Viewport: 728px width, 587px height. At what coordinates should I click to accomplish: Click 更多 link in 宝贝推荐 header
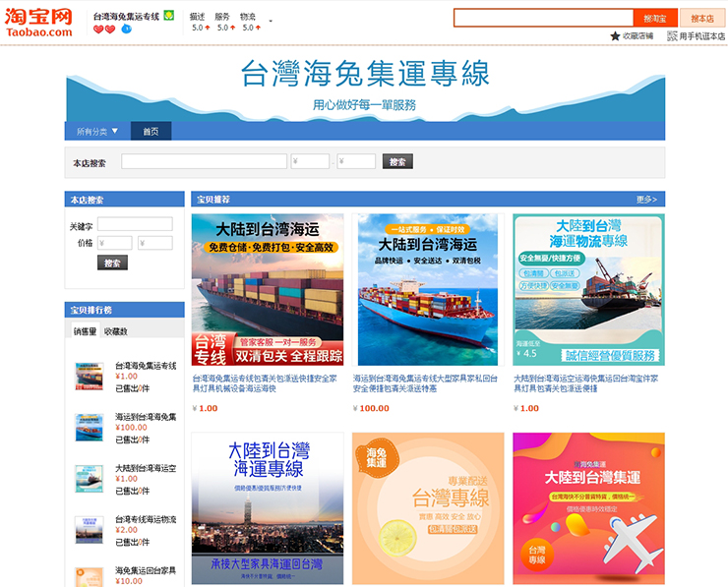[x=646, y=199]
